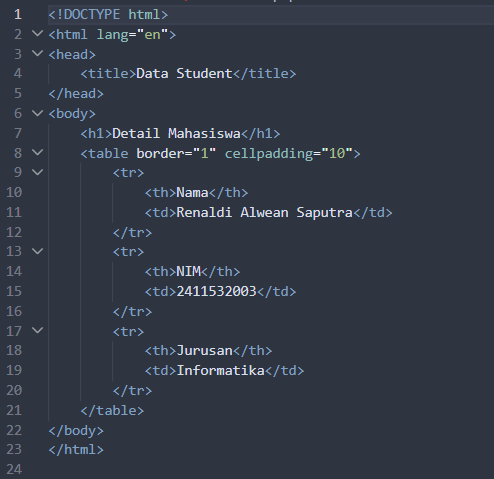Click the Detail Mahasiswa heading text
This screenshot has width=494, height=479.
(176, 134)
